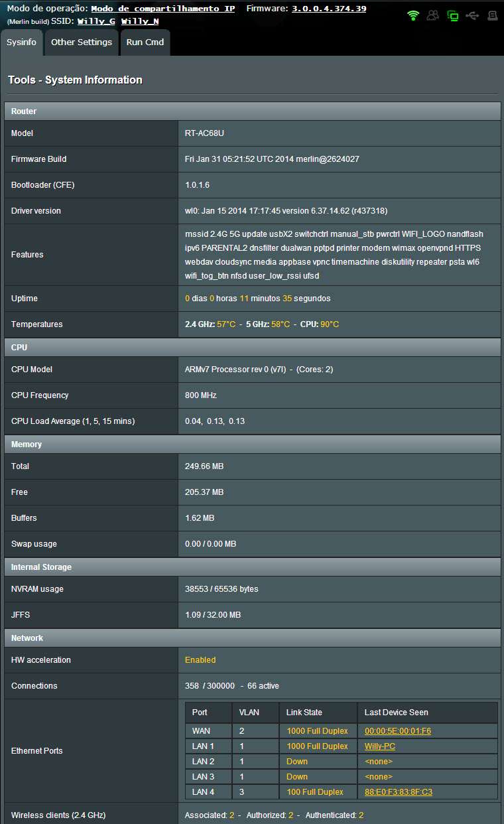The width and height of the screenshot is (504, 824).
Task: Open the Willy_N SSID link
Action: 139,21
